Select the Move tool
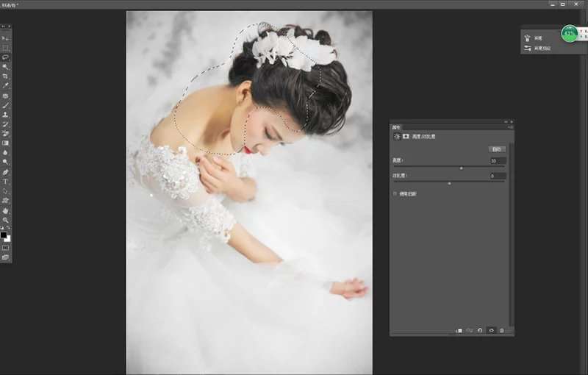The image size is (588, 375). (x=6, y=37)
